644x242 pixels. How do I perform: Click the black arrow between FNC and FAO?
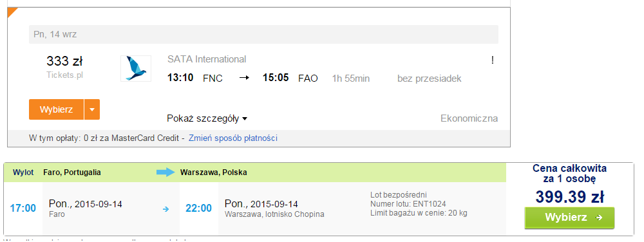244,77
